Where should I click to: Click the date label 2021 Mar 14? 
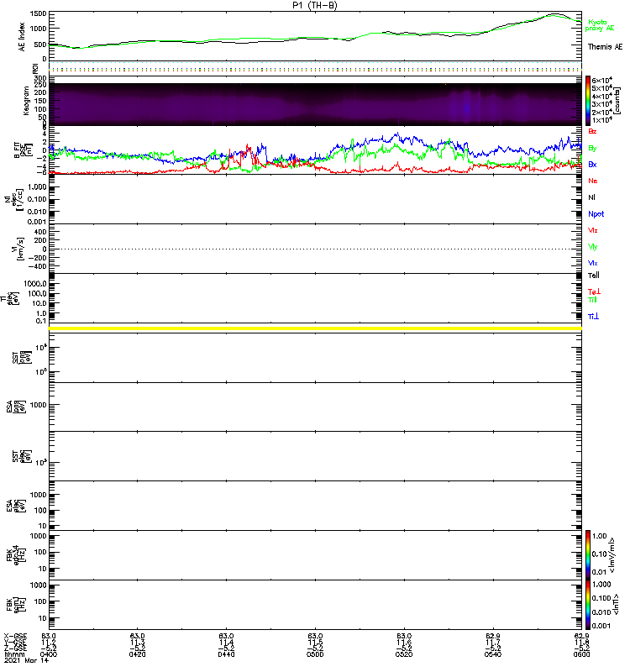click(x=26, y=661)
